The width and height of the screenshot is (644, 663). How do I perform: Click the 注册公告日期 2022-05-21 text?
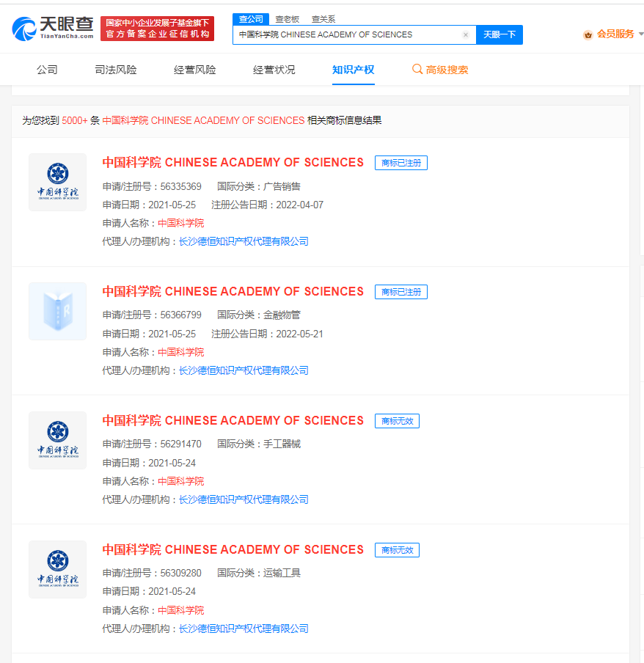(267, 334)
